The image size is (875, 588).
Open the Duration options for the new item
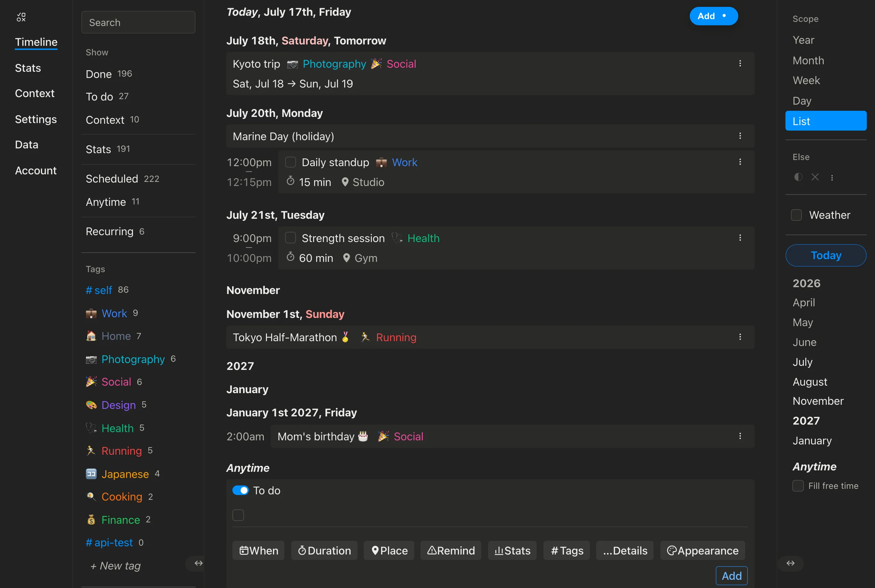click(324, 550)
